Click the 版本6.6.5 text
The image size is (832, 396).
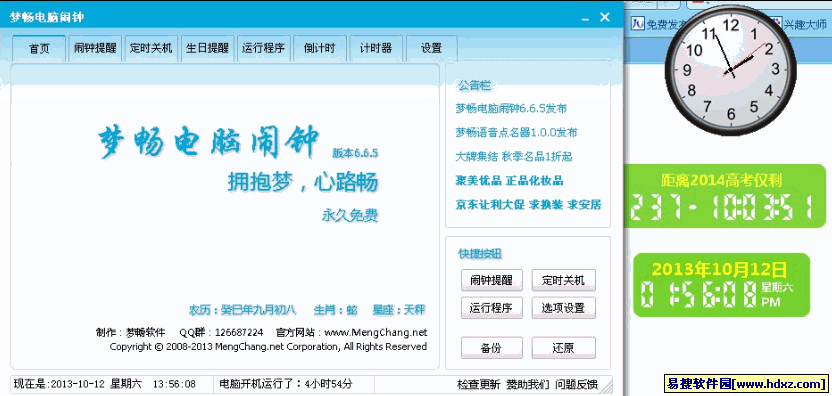coord(355,153)
